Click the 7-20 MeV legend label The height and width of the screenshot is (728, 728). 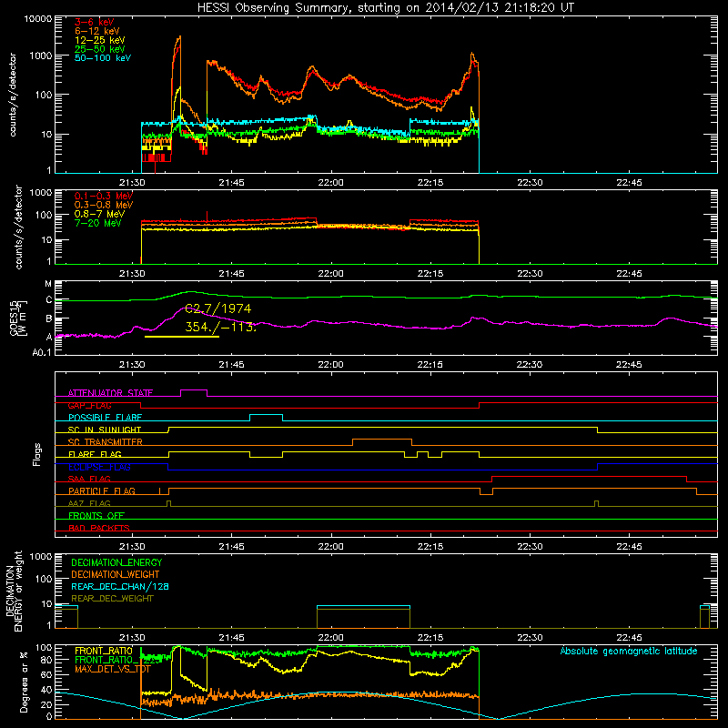[98, 223]
